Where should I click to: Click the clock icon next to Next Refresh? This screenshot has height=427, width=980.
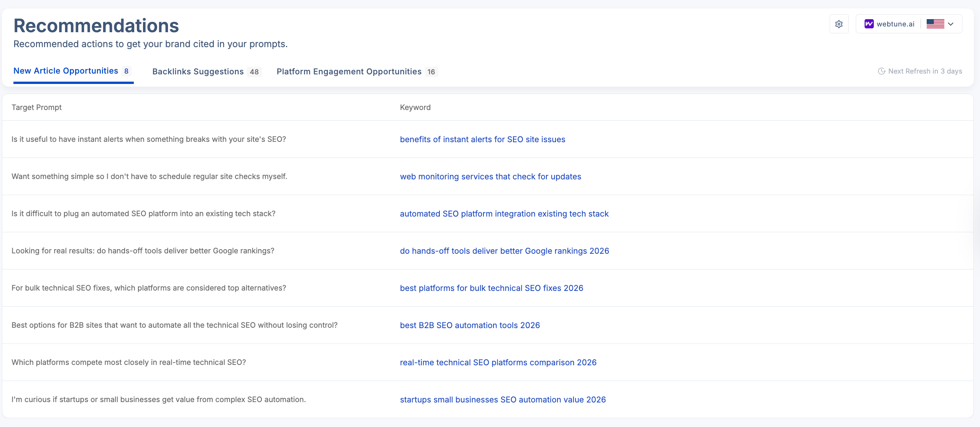882,71
